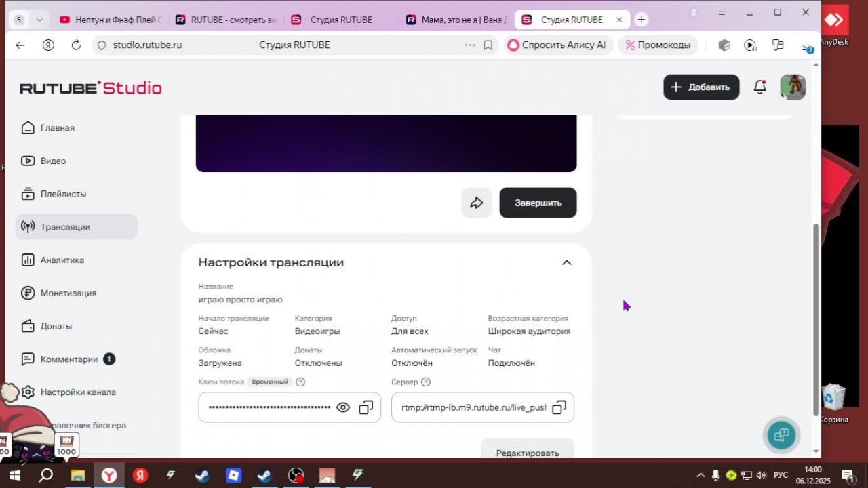This screenshot has height=488, width=868.
Task: Open the browser downloads
Action: pyautogui.click(x=806, y=45)
